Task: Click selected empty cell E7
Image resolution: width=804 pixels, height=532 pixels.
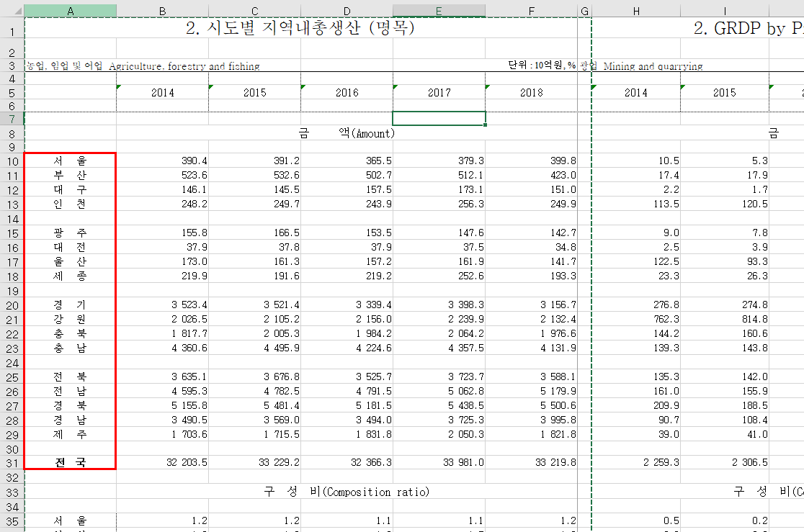Action: tap(439, 118)
